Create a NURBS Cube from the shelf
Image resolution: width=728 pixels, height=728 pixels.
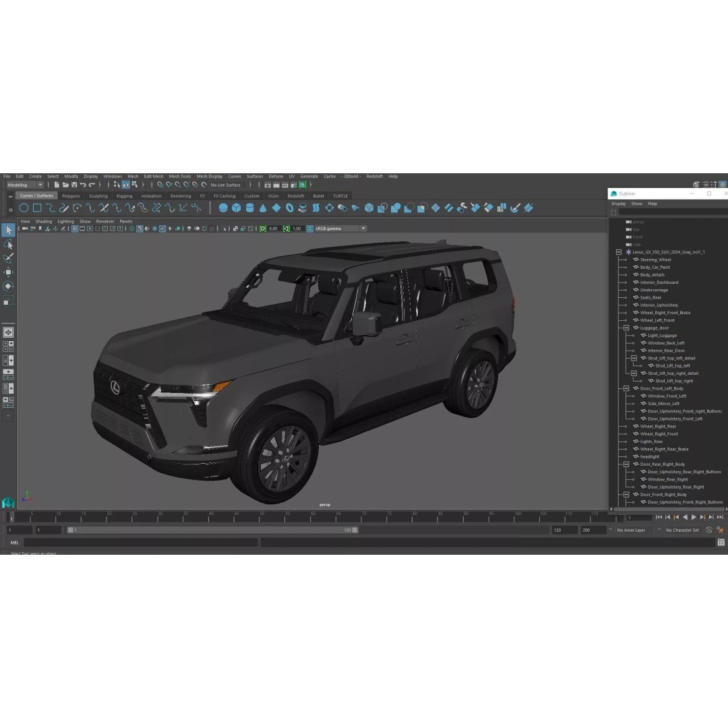click(237, 208)
